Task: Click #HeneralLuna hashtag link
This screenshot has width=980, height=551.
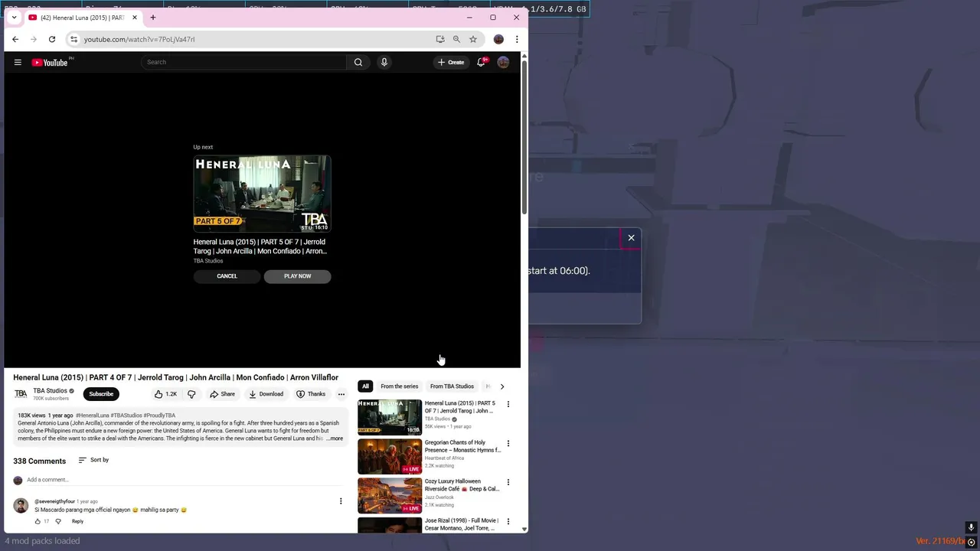Action: click(93, 416)
